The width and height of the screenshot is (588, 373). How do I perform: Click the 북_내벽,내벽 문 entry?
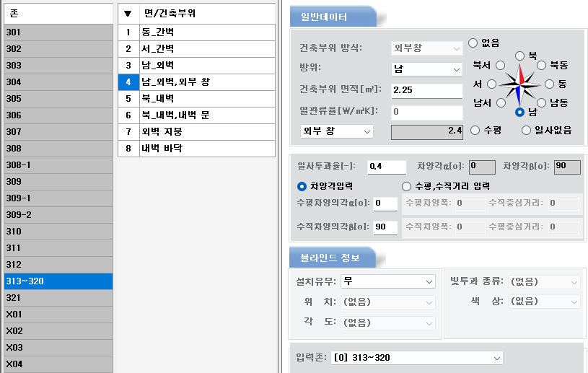point(196,115)
